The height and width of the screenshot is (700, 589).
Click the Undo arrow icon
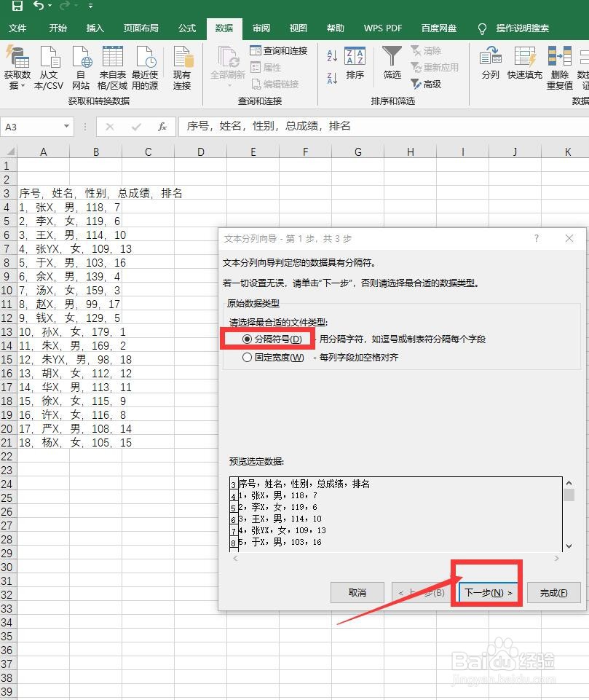(x=39, y=5)
